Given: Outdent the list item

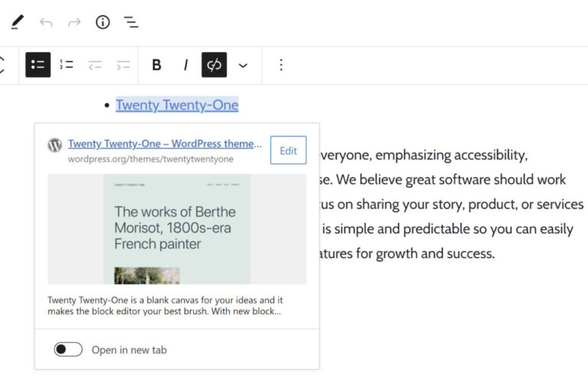Looking at the screenshot, I should (95, 65).
